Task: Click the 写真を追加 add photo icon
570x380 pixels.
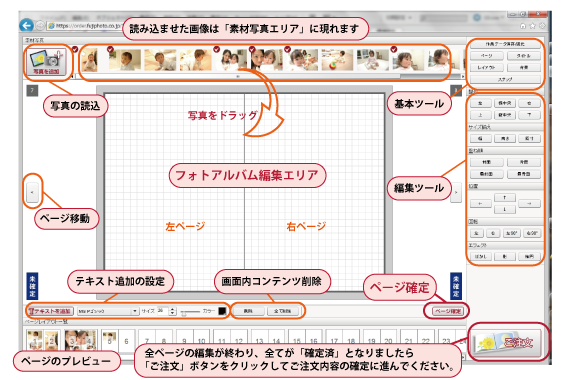Action: (x=47, y=62)
